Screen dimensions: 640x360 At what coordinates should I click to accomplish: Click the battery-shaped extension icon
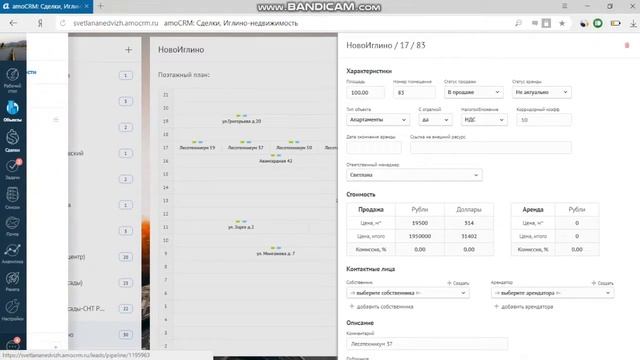(616, 23)
